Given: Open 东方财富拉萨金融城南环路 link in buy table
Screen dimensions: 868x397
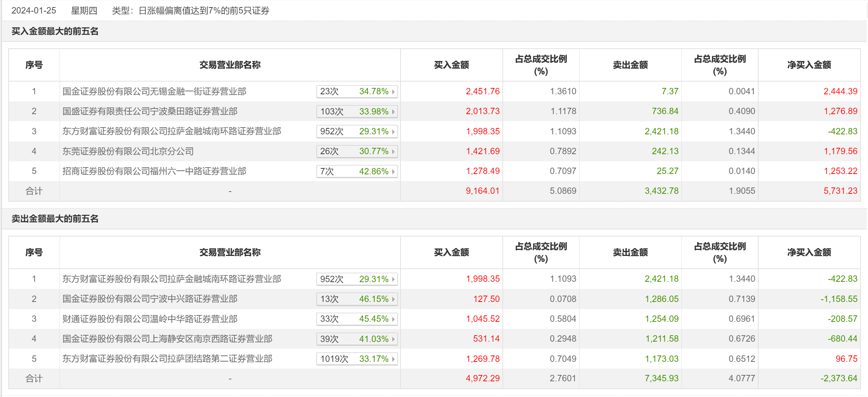Looking at the screenshot, I should pyautogui.click(x=172, y=131).
